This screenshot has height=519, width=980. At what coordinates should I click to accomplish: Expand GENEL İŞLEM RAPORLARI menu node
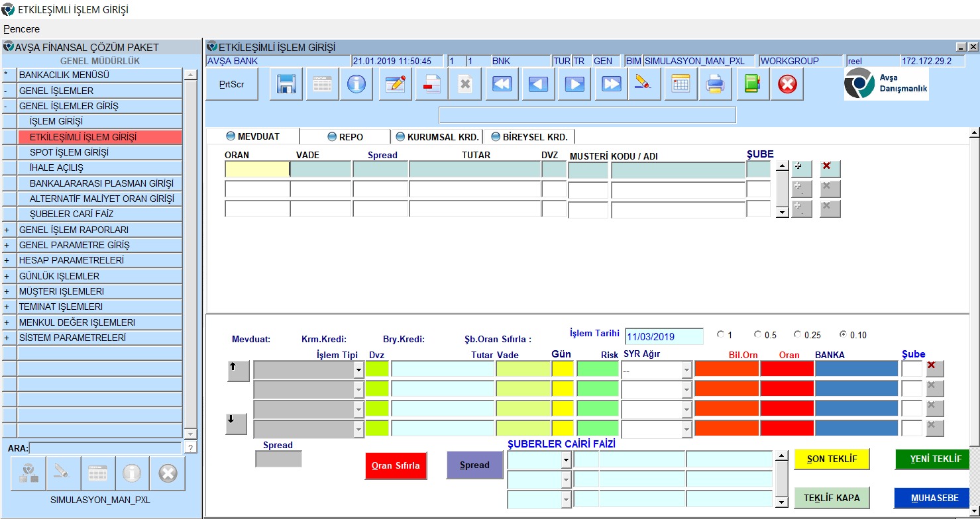click(7, 230)
